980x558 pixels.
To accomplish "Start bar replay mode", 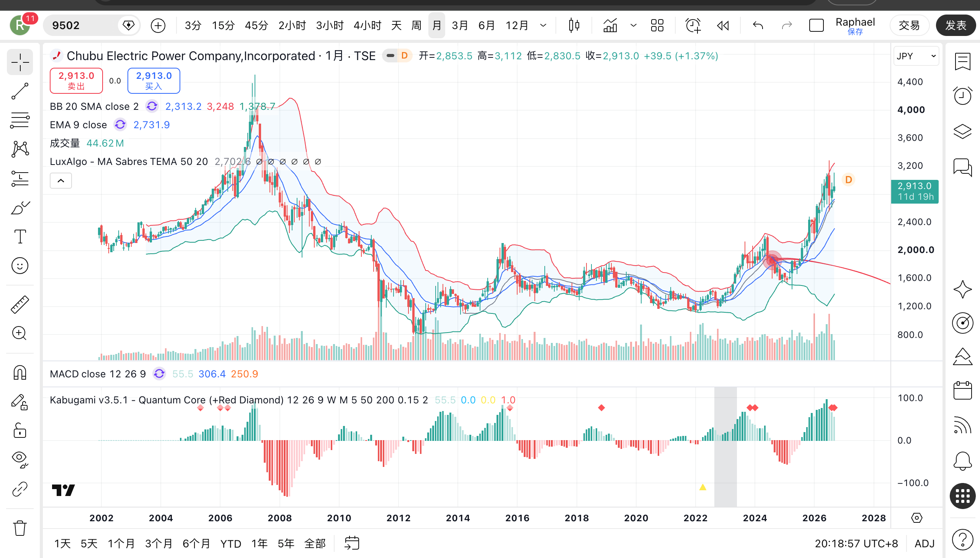I will (723, 26).
